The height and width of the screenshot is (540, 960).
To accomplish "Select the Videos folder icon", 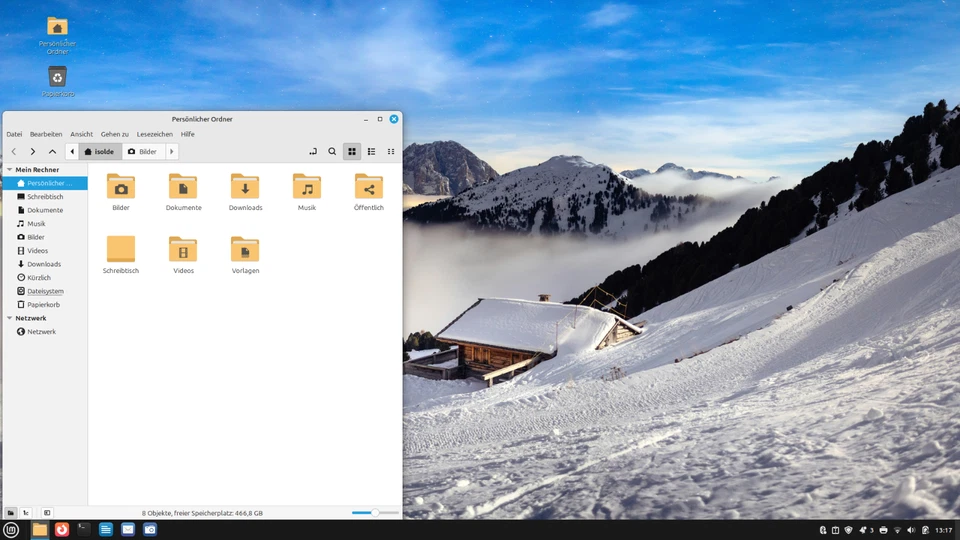I will [183, 249].
